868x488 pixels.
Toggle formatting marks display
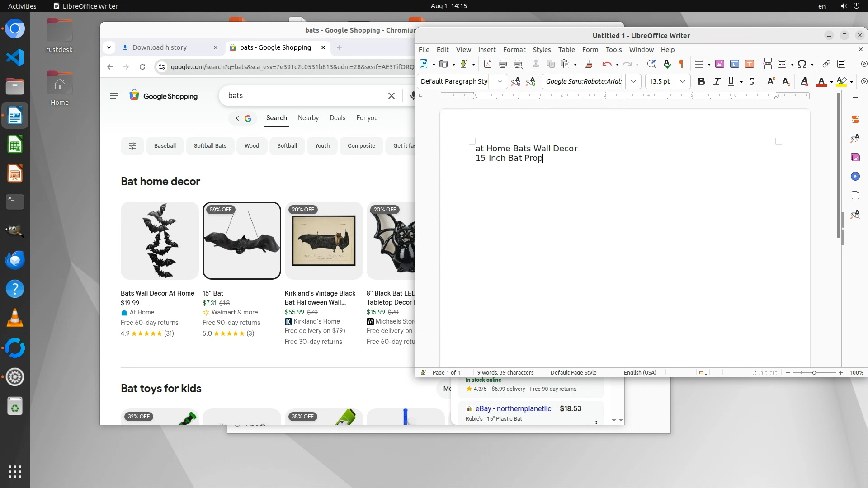[681, 64]
